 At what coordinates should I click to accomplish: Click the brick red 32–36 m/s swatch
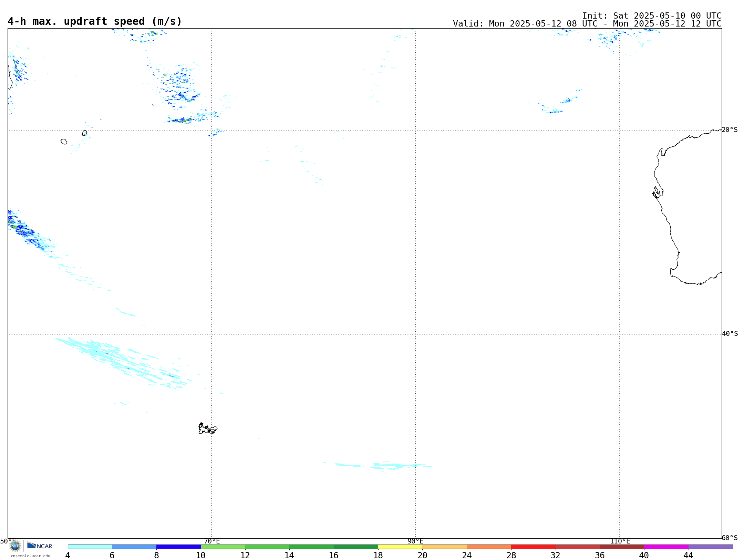[x=578, y=547]
